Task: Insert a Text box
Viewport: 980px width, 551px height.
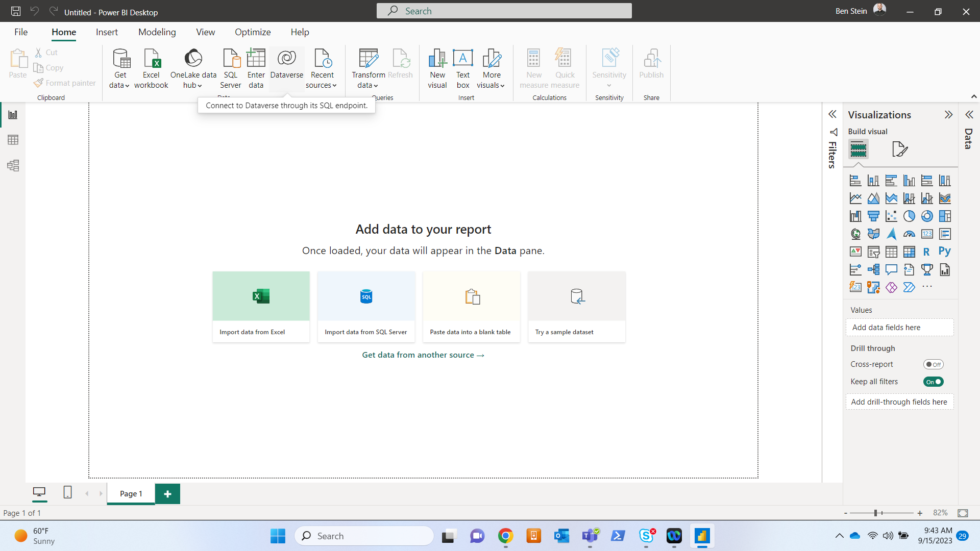Action: tap(463, 68)
